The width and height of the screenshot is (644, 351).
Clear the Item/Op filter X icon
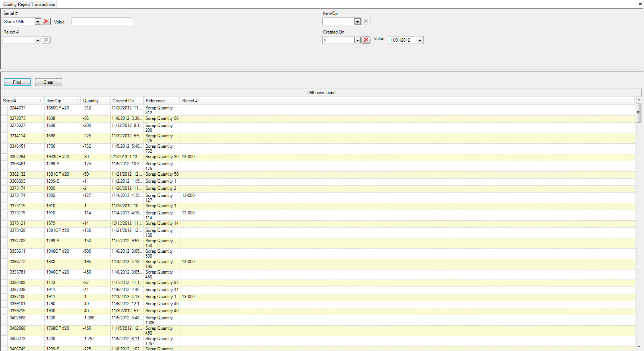(366, 22)
